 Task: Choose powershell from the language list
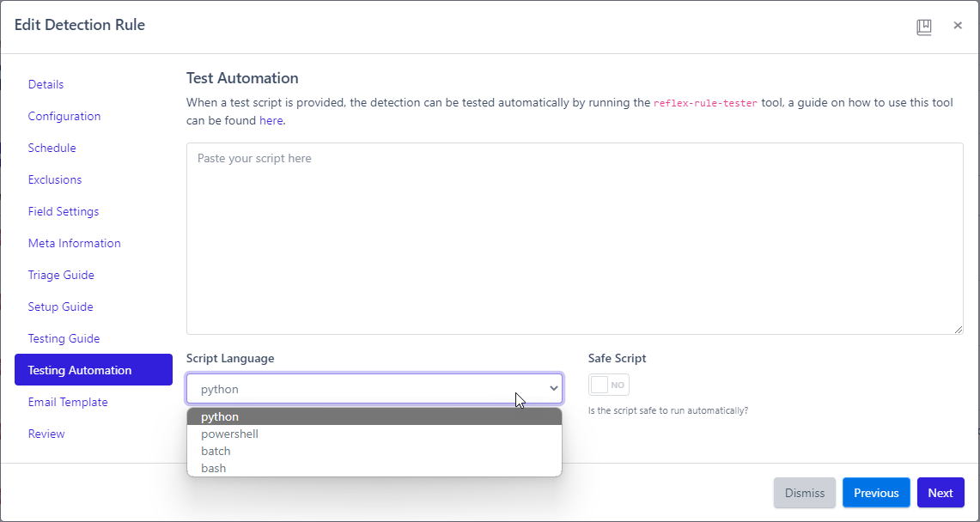coord(374,434)
